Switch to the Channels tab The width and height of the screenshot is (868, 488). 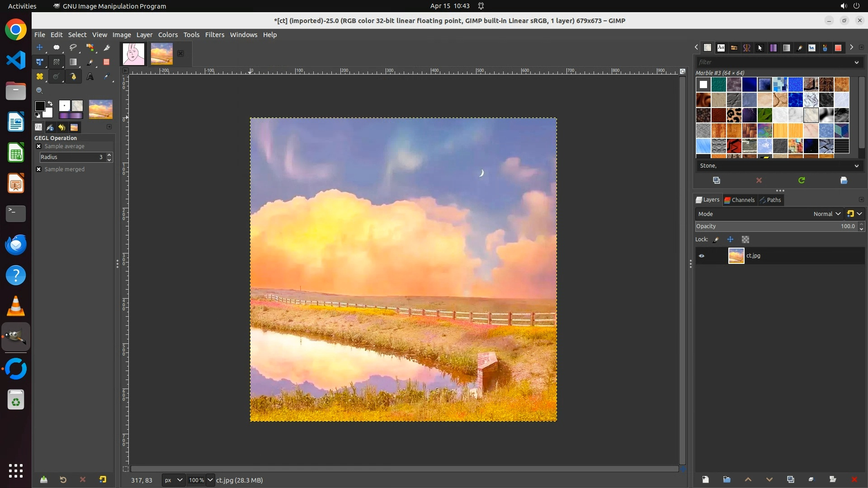click(740, 200)
